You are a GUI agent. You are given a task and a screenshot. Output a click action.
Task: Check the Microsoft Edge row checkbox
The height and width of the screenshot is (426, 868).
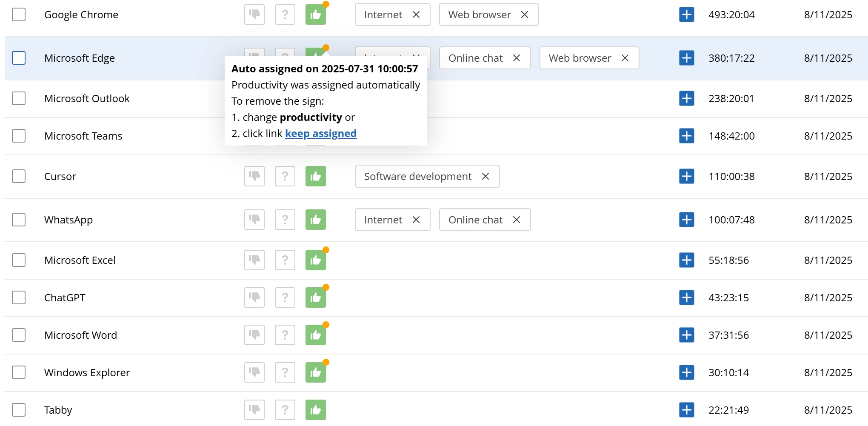(19, 58)
